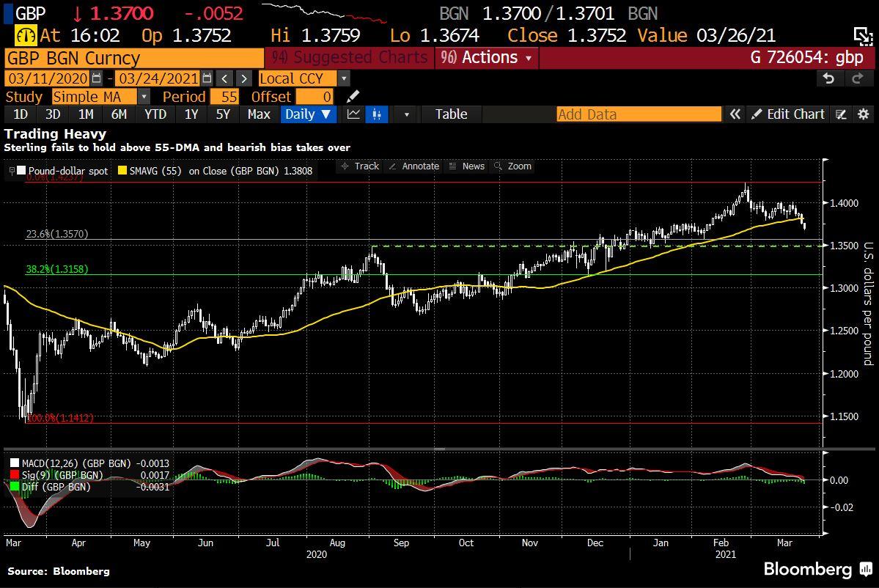This screenshot has height=588, width=879.
Task: Select YTD time range
Action: [x=155, y=114]
